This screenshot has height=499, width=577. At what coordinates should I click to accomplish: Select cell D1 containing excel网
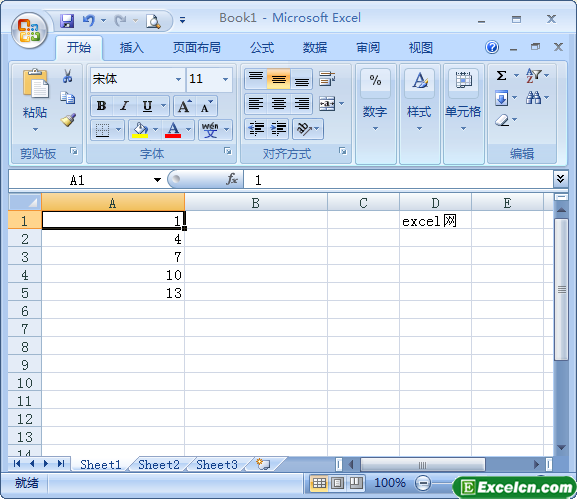pos(435,221)
